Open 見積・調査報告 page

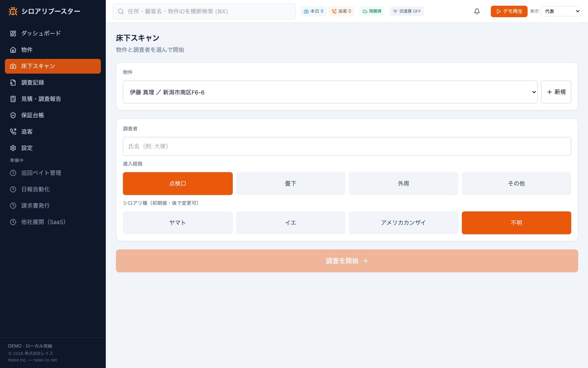click(x=53, y=99)
